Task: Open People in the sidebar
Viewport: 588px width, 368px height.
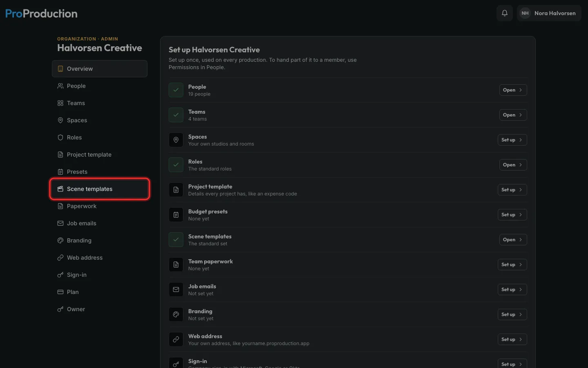Action: coord(100,86)
